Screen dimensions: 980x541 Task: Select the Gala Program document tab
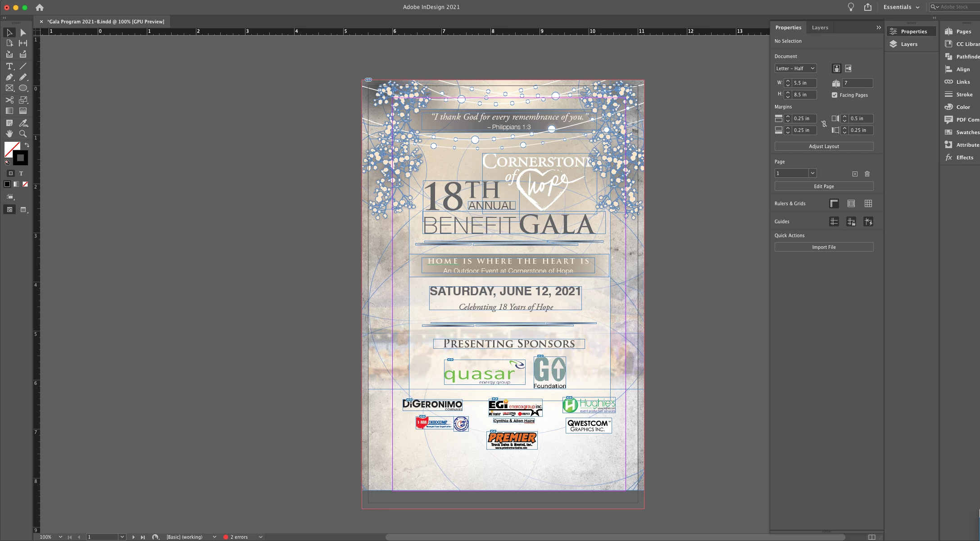(106, 22)
